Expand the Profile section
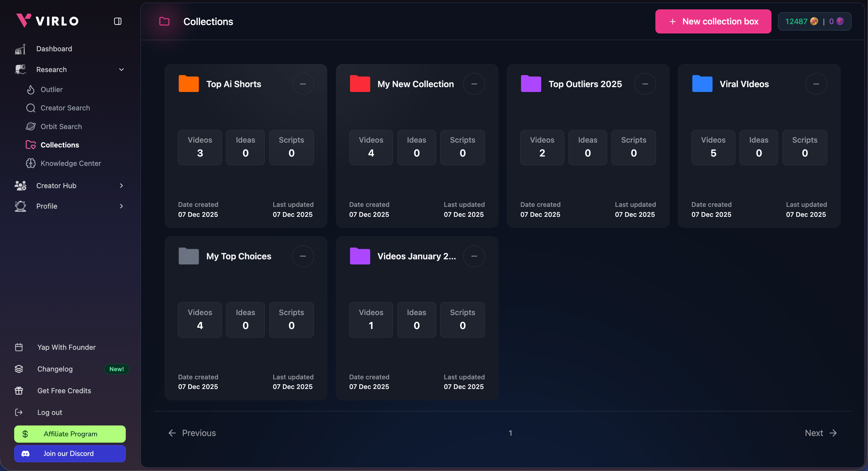The image size is (868, 471). pyautogui.click(x=121, y=206)
